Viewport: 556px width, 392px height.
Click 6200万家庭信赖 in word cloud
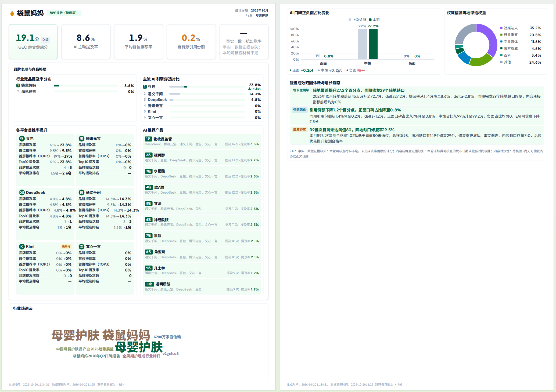tap(167, 337)
